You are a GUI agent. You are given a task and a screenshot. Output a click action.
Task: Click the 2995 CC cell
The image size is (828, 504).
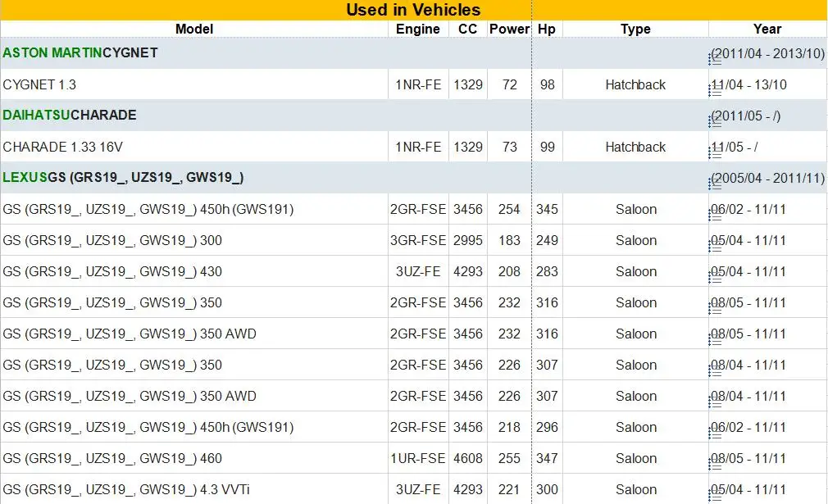click(468, 240)
